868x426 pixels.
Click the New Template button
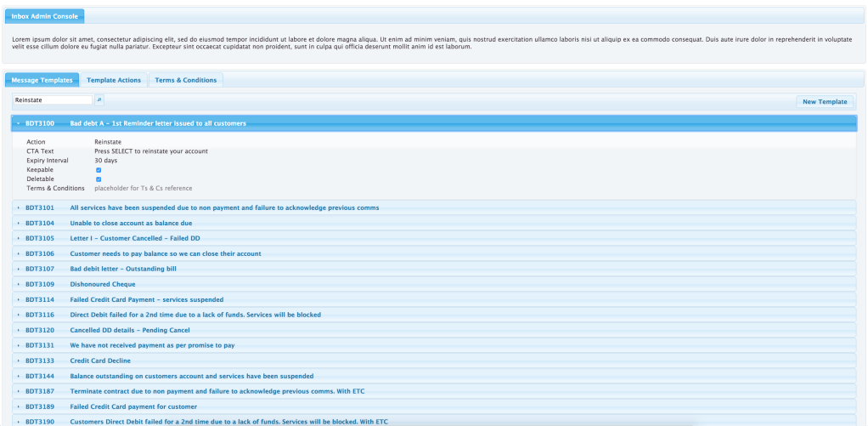coord(825,101)
